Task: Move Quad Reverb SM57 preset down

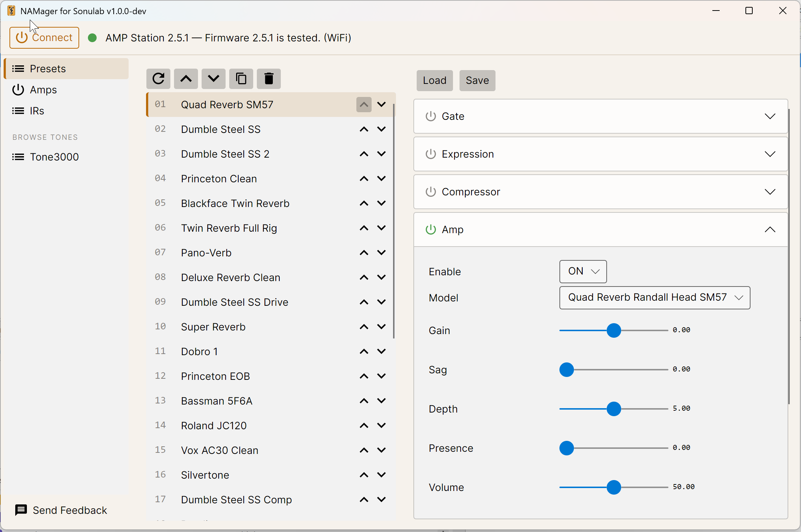Action: tap(381, 105)
